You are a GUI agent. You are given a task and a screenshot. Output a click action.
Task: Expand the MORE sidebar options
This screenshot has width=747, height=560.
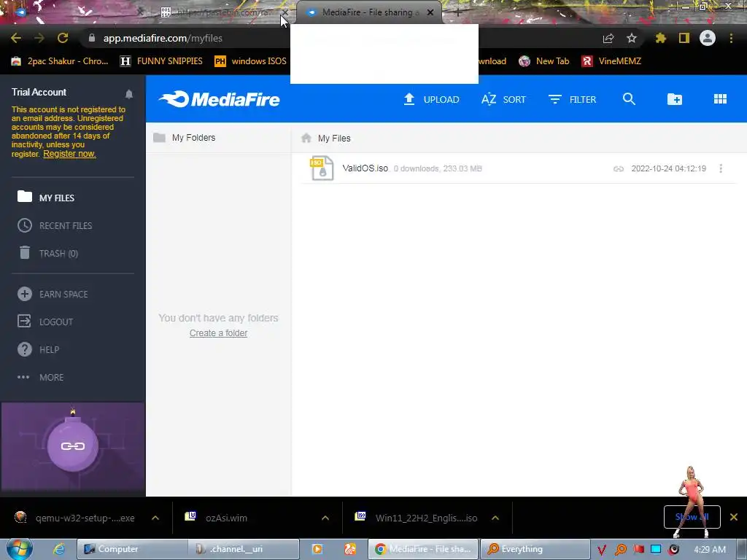(x=41, y=377)
